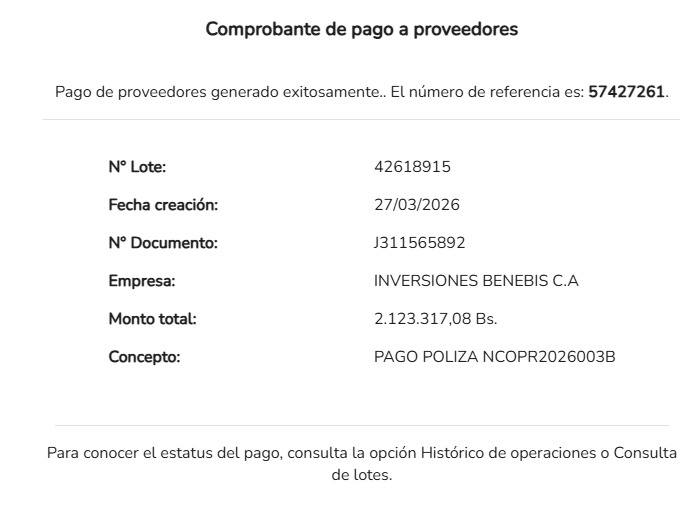
Task: Click the 'Nº Documento:' label
Action: click(162, 243)
